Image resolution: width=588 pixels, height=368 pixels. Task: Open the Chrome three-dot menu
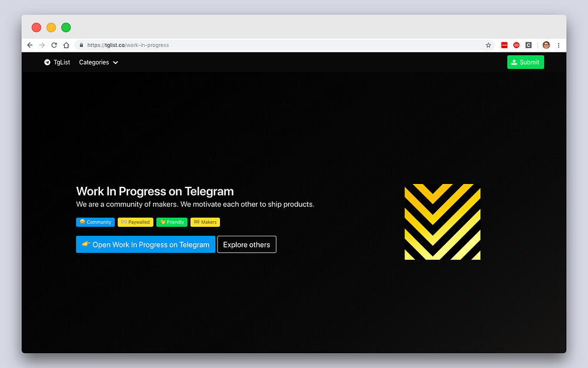pos(559,45)
